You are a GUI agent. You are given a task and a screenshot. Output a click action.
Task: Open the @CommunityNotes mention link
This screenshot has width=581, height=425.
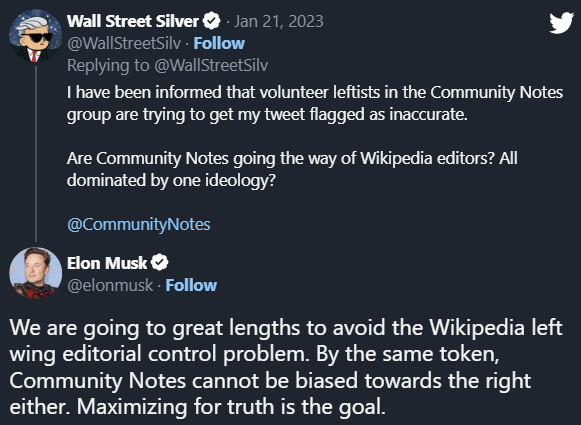coord(139,225)
